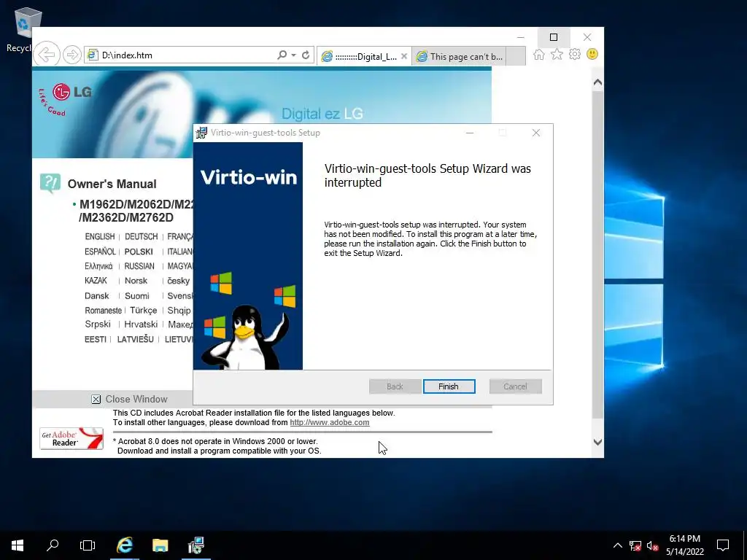The image size is (747, 560).
Task: Select the ENGLISH manual link
Action: [99, 237]
